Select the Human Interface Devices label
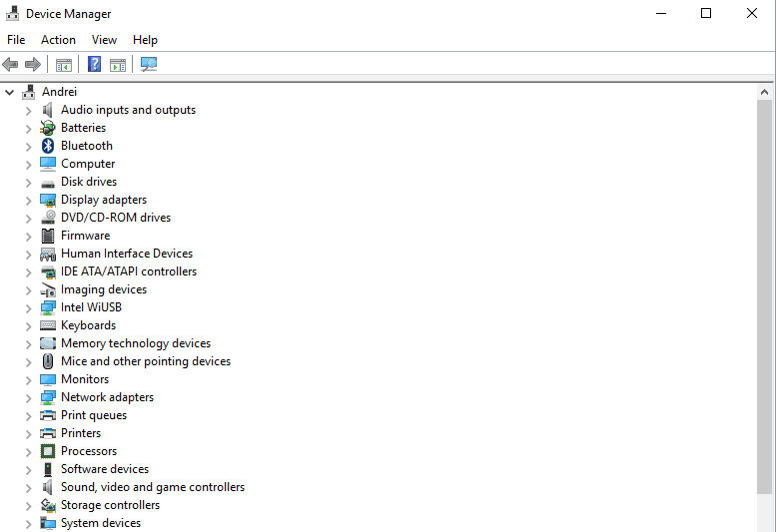This screenshot has height=532, width=776. coord(127,254)
